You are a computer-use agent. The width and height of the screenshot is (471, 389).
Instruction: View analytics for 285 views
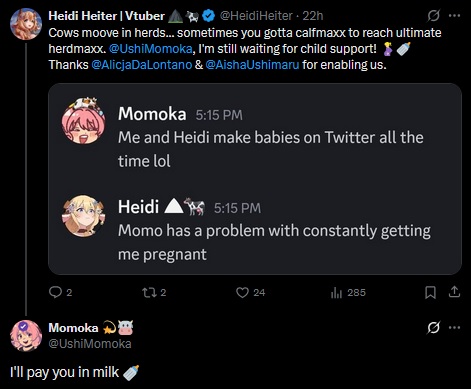[x=348, y=292]
